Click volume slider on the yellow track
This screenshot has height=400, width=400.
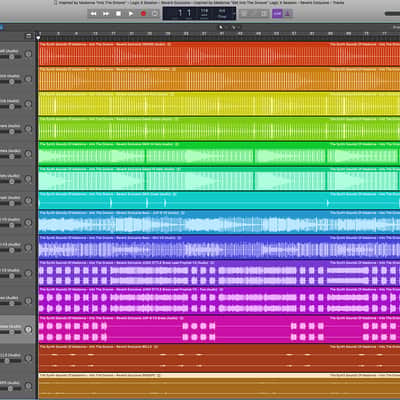tap(11, 107)
